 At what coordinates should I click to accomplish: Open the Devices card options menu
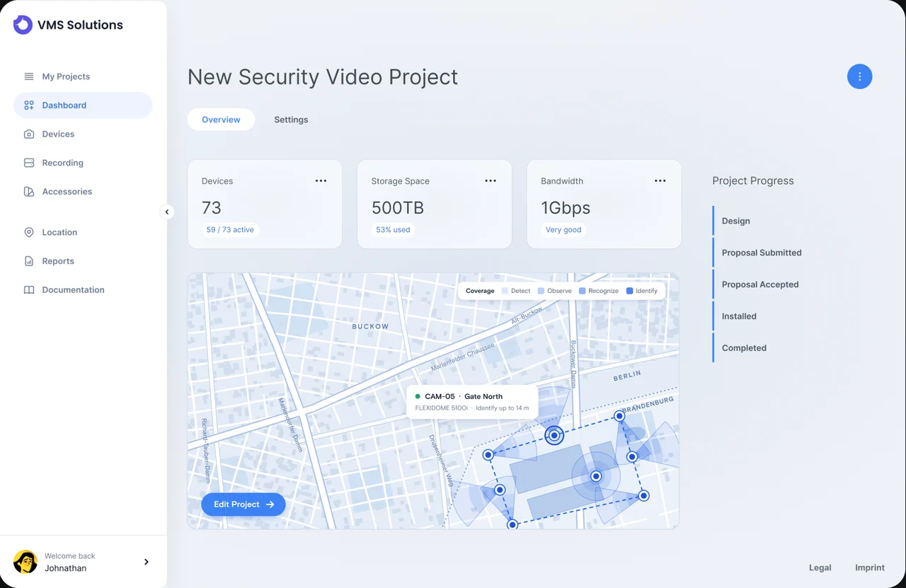click(x=321, y=181)
